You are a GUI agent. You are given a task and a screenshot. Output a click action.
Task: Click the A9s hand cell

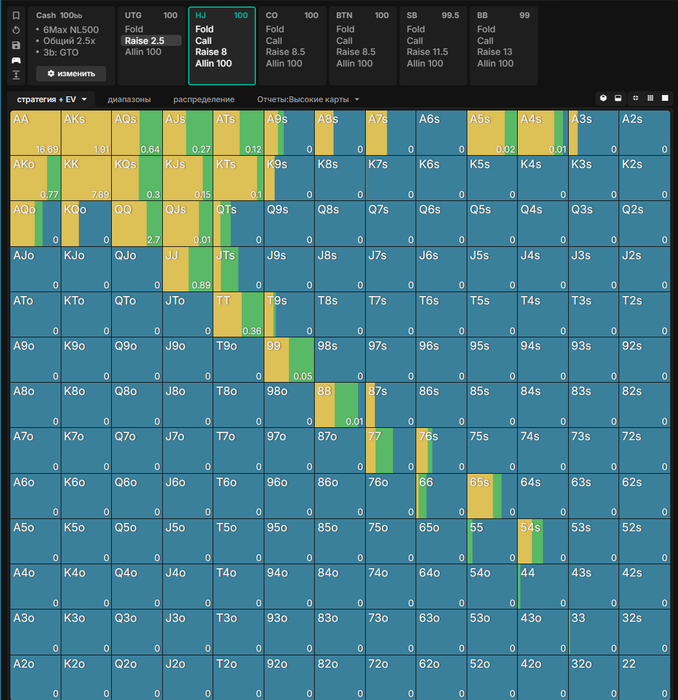[x=289, y=133]
